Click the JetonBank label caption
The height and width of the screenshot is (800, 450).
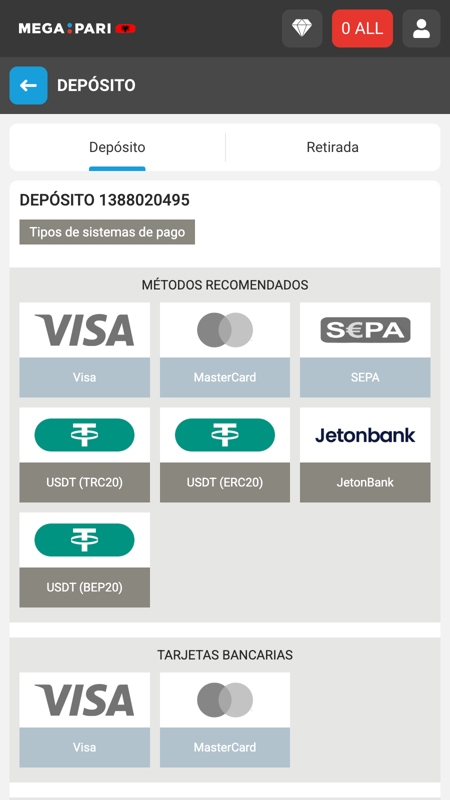365,482
